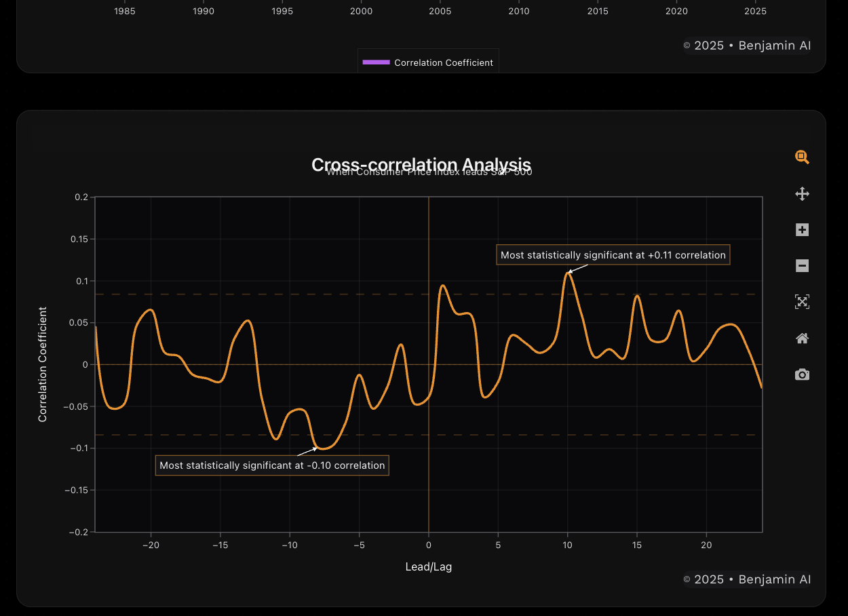The image size is (848, 616).
Task: Activate the Pan tool with four arrows
Action: pyautogui.click(x=802, y=194)
